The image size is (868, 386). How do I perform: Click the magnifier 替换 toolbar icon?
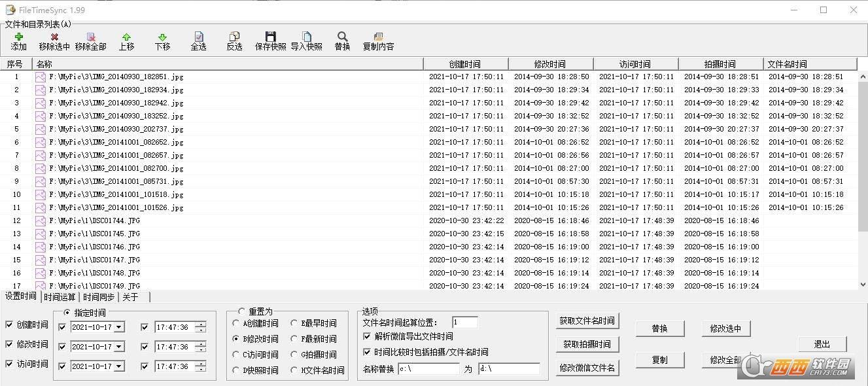pos(342,37)
